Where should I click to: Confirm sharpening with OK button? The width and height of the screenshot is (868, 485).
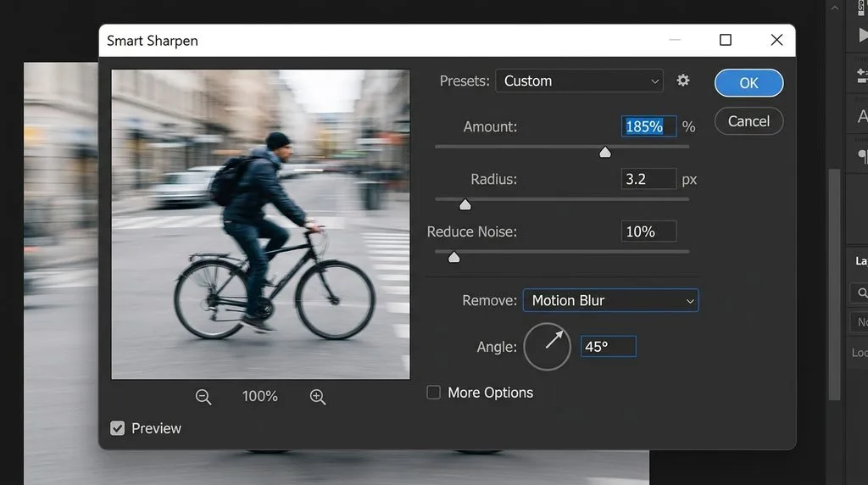[x=748, y=83]
